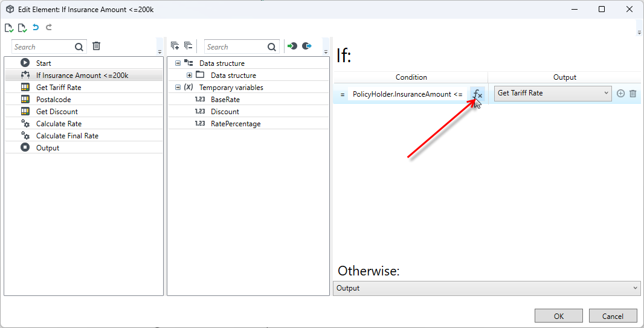
Task: Expand the nested Data structure folder
Action: click(x=189, y=75)
